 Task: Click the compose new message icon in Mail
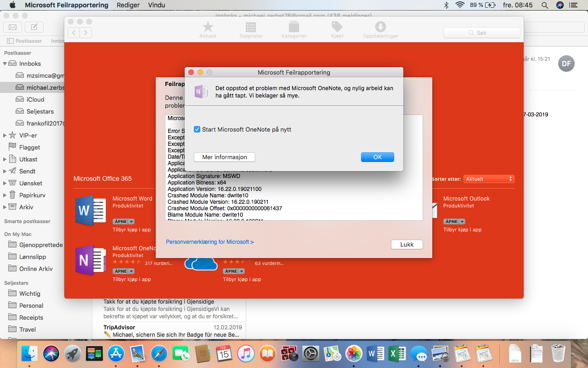34,27
